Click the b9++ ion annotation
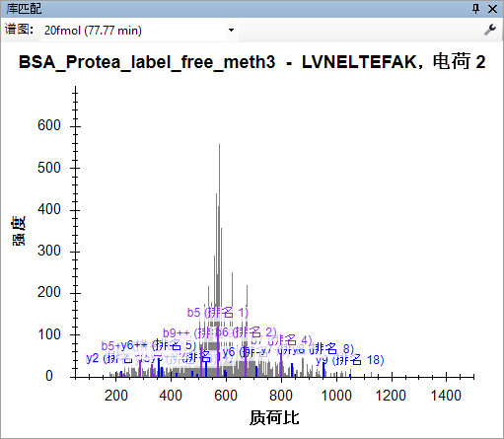This screenshot has height=439, width=504. (x=177, y=333)
